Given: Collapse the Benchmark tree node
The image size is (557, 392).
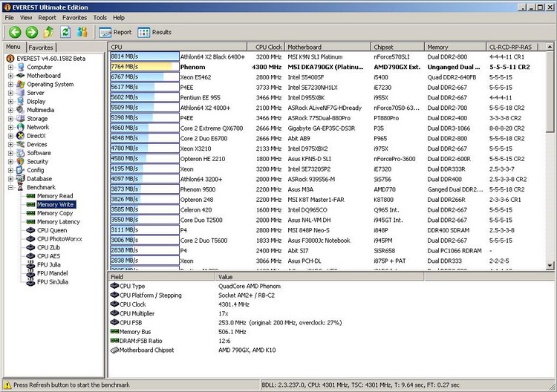Looking at the screenshot, I should [x=10, y=187].
